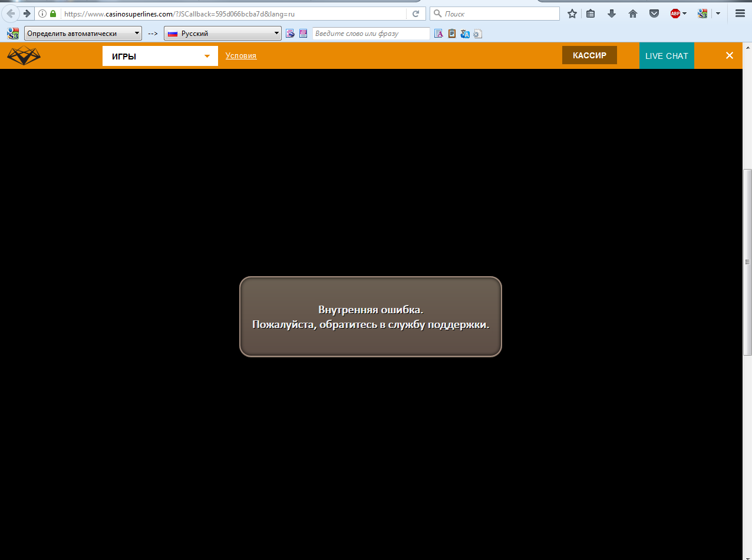Click the clipboard translate icon

tap(452, 34)
